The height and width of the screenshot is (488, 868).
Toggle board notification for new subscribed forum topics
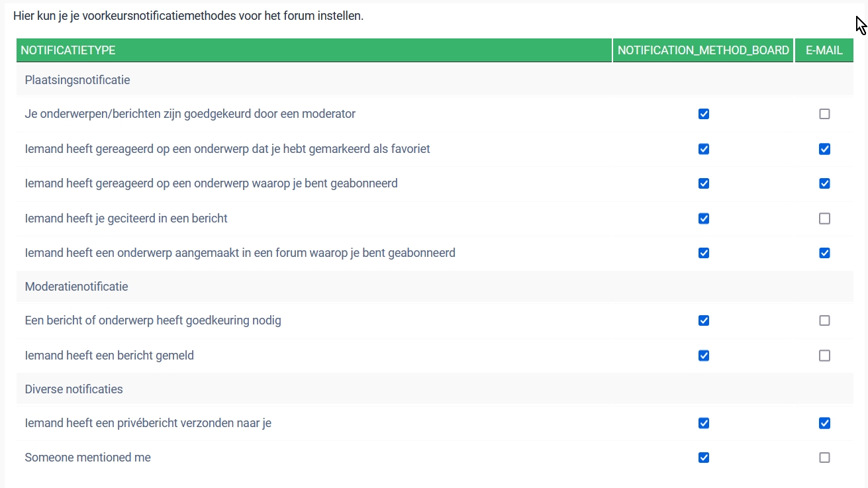[x=704, y=253]
